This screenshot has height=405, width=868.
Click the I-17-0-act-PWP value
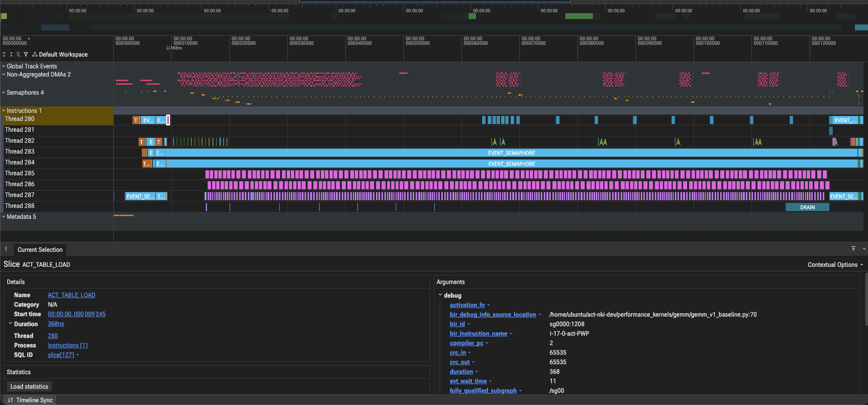coord(569,333)
